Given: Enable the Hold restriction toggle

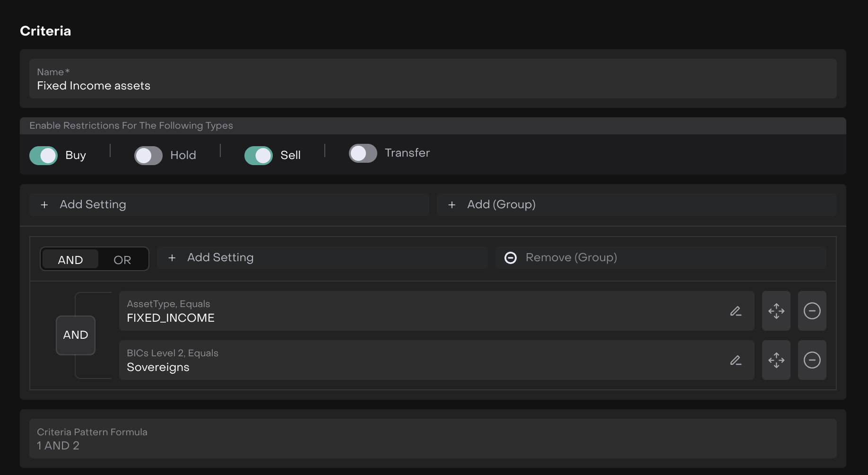Looking at the screenshot, I should [148, 156].
